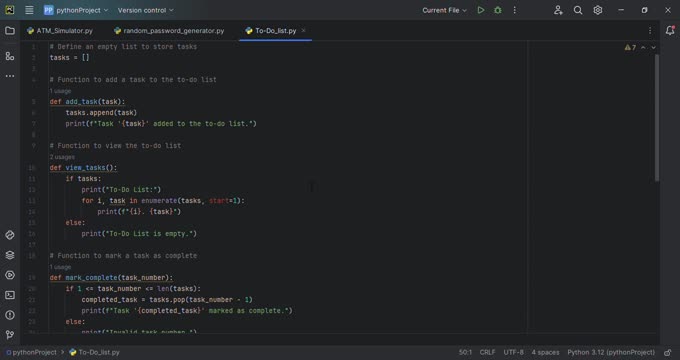Open the Problems tool window
The width and height of the screenshot is (680, 360).
pyautogui.click(x=10, y=315)
